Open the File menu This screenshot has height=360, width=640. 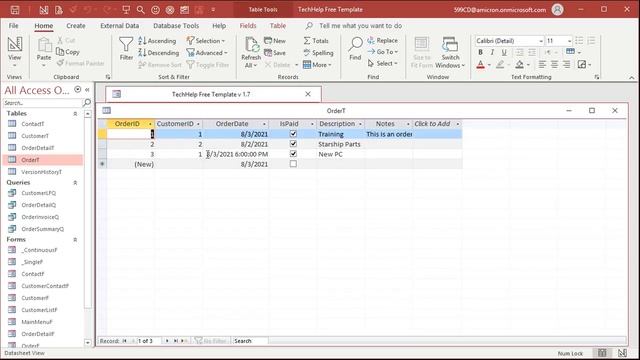point(13,26)
